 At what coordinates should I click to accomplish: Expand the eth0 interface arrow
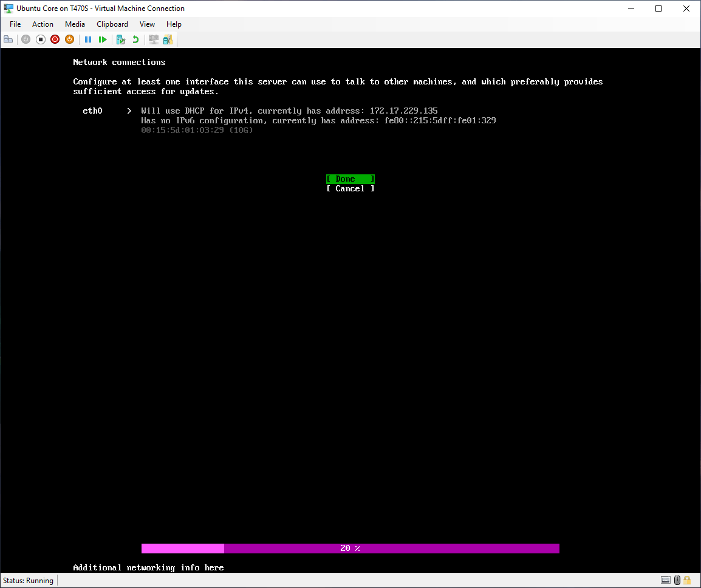tap(129, 111)
